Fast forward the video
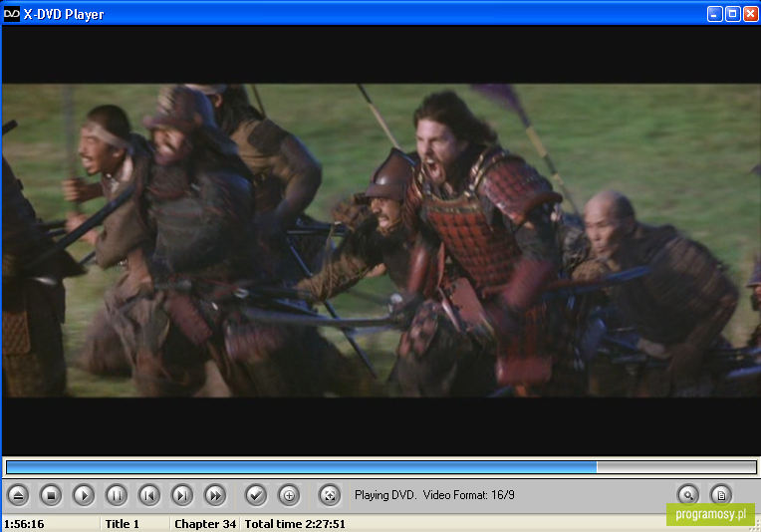761x532 pixels. tap(215, 495)
